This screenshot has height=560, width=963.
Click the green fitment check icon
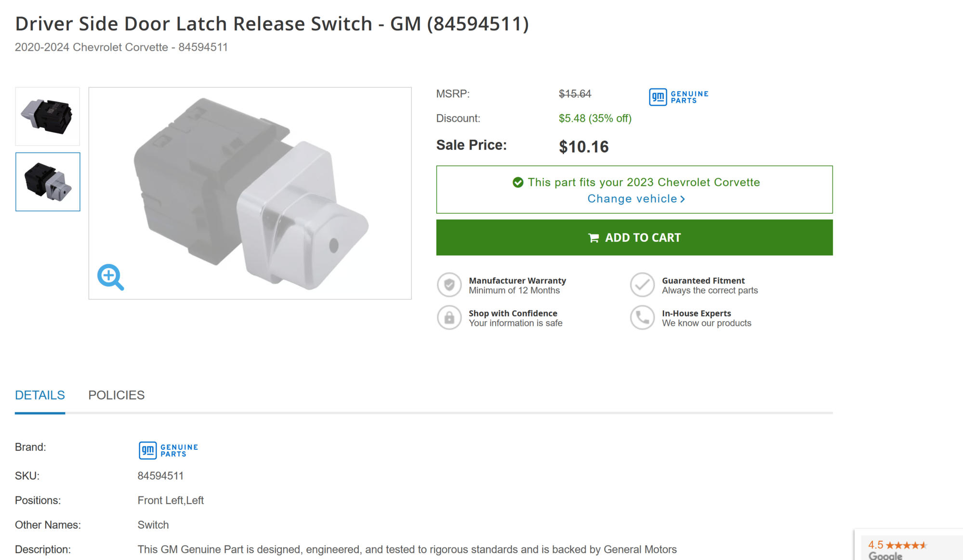[518, 182]
